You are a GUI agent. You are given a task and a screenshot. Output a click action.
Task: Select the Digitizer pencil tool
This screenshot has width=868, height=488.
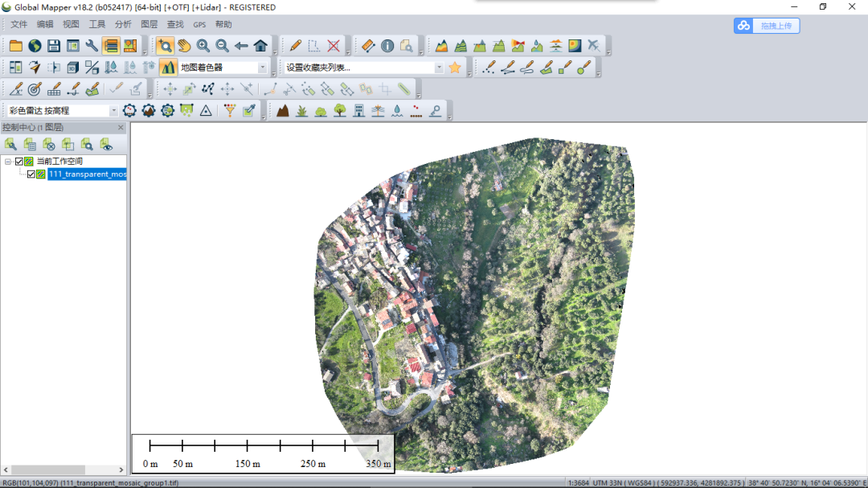click(296, 46)
